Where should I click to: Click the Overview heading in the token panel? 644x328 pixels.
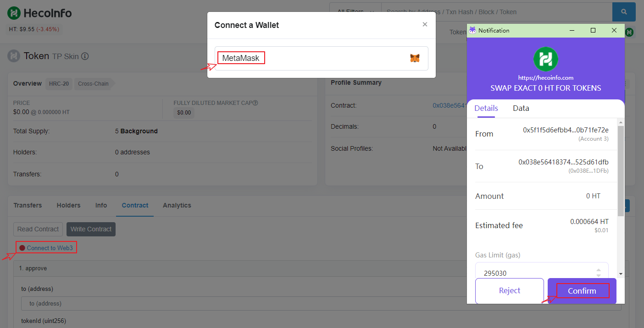click(28, 83)
